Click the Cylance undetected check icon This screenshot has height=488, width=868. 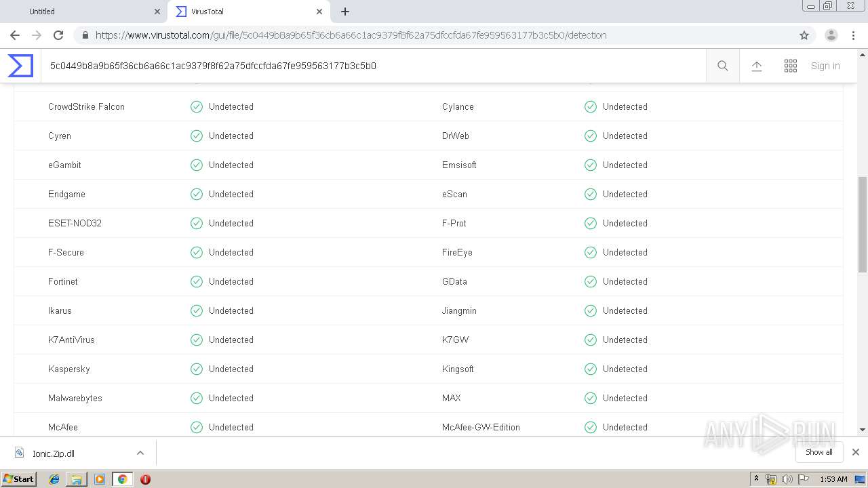tap(591, 106)
